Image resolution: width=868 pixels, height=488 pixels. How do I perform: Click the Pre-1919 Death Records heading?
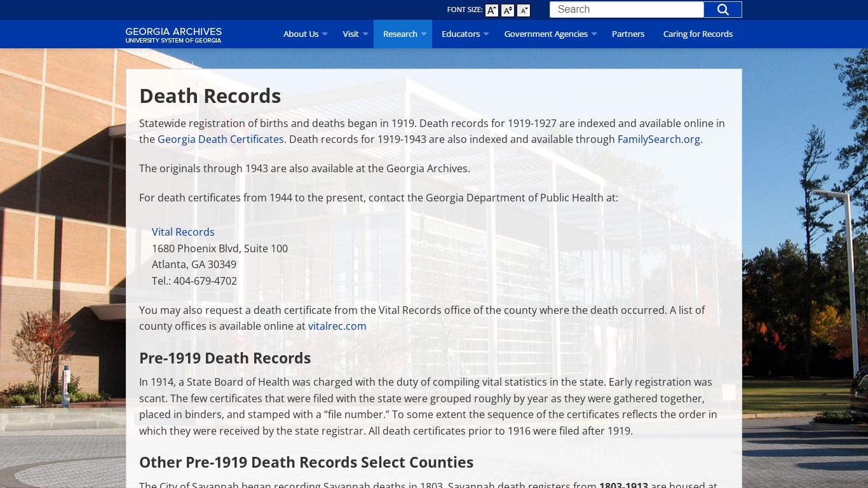click(225, 358)
